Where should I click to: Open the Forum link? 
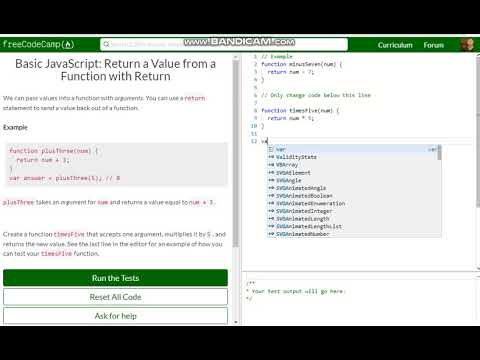tap(433, 45)
